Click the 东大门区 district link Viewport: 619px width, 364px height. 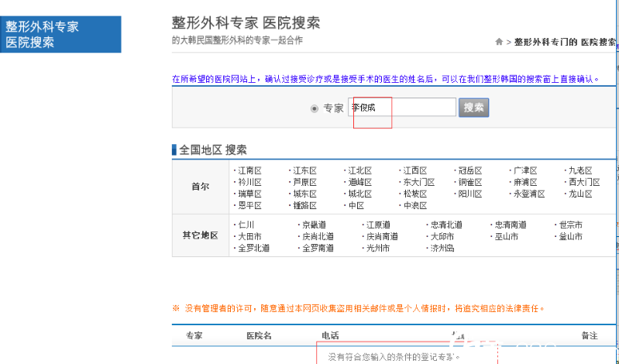click(x=418, y=182)
